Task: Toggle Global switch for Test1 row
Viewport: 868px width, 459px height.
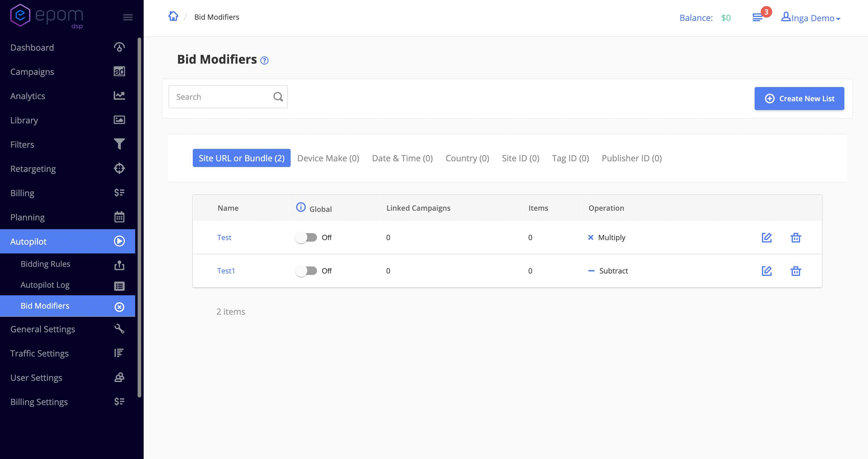Action: [x=306, y=271]
